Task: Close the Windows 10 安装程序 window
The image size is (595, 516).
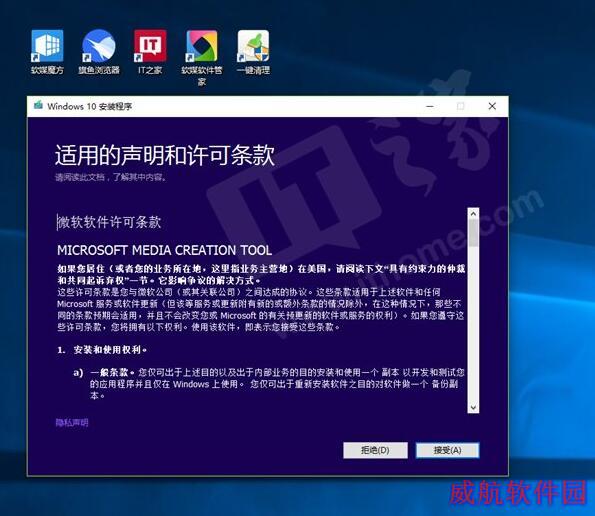Action: click(x=492, y=106)
